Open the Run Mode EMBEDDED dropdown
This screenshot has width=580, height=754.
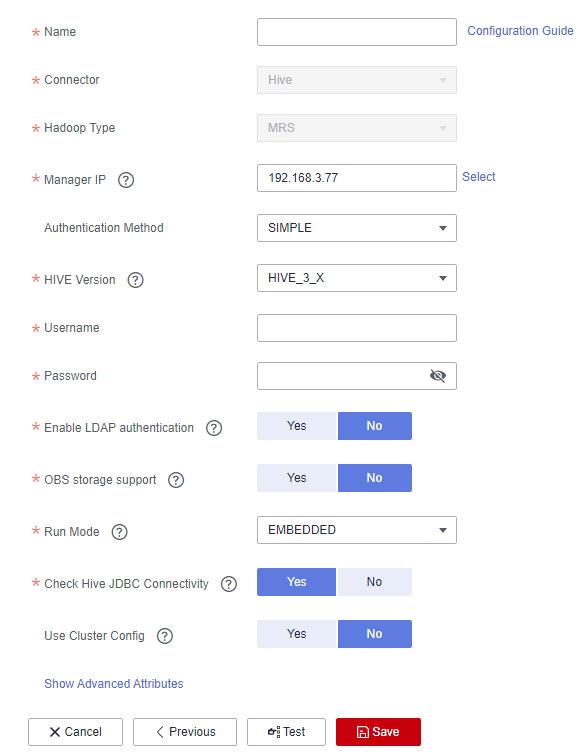point(357,530)
